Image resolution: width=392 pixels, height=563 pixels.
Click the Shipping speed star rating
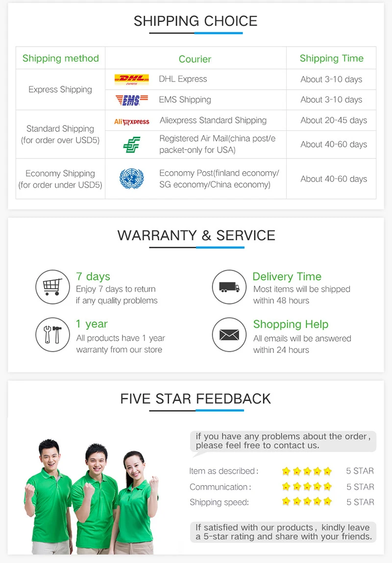pos(307,501)
